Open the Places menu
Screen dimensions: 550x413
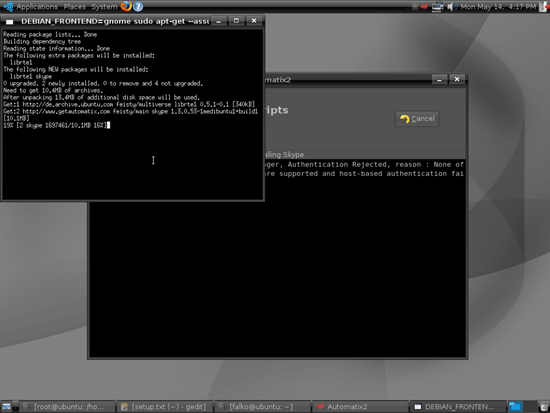pos(74,6)
